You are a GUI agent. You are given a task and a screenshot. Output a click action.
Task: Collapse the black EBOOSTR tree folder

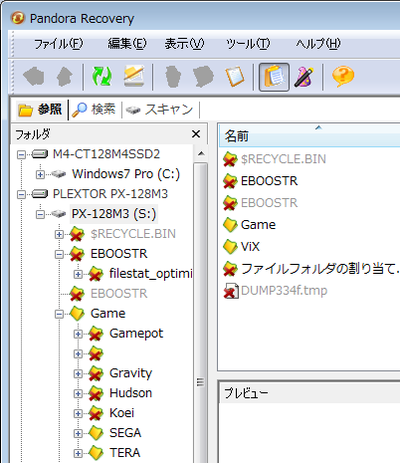tap(59, 254)
